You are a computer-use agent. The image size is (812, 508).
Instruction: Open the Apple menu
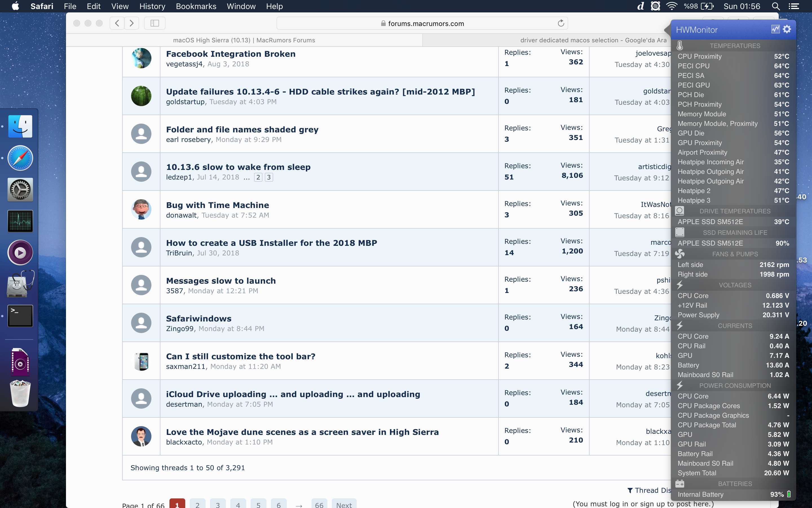click(16, 6)
